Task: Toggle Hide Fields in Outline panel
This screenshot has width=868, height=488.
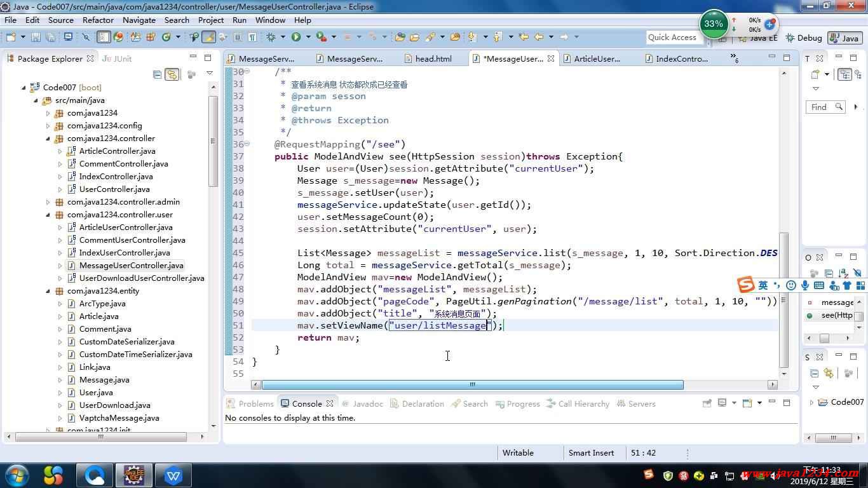Action: click(x=857, y=274)
